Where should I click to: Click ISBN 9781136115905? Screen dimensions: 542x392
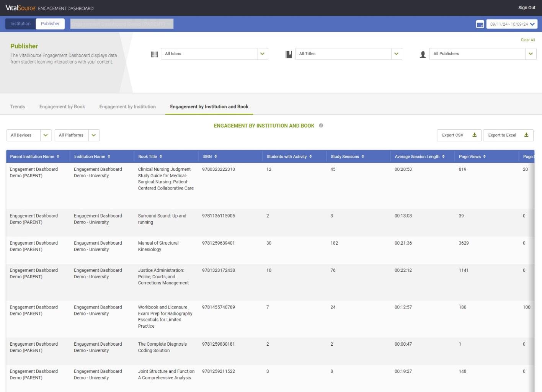(219, 216)
